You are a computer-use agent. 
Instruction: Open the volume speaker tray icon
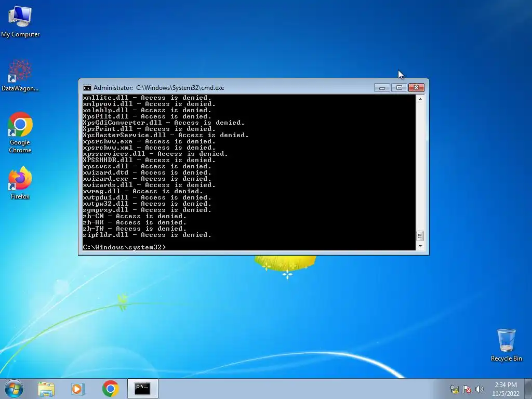click(479, 389)
